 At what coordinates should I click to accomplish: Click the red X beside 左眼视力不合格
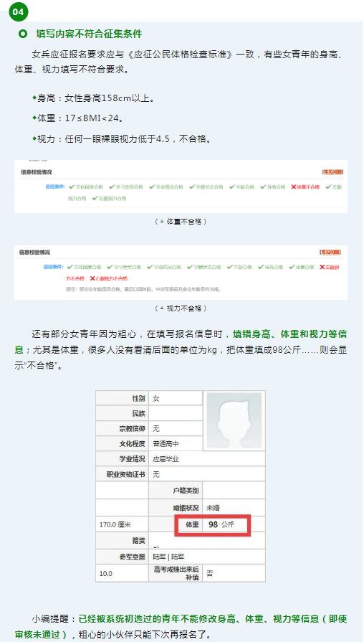pyautogui.click(x=322, y=267)
